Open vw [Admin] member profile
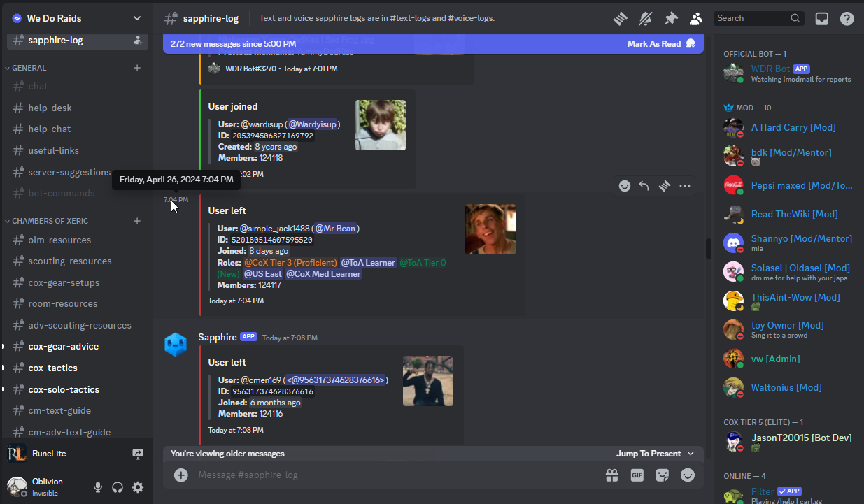The height and width of the screenshot is (504, 864). (x=789, y=359)
